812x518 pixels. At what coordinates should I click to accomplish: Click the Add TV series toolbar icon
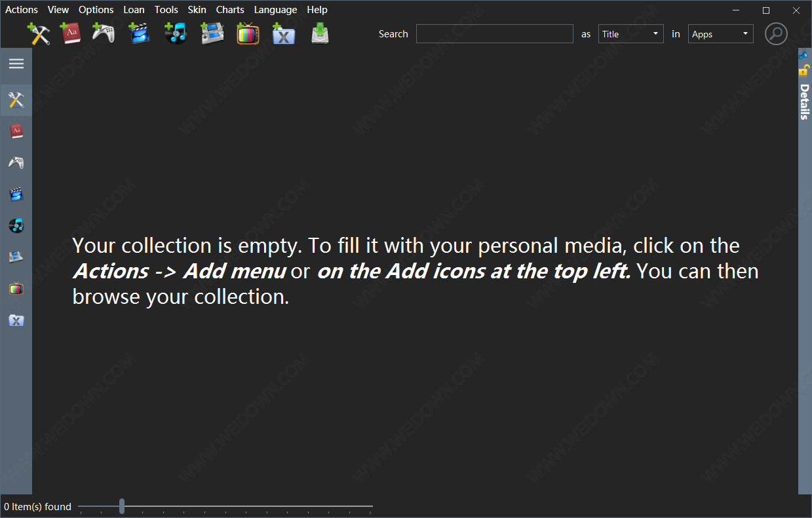click(x=248, y=33)
